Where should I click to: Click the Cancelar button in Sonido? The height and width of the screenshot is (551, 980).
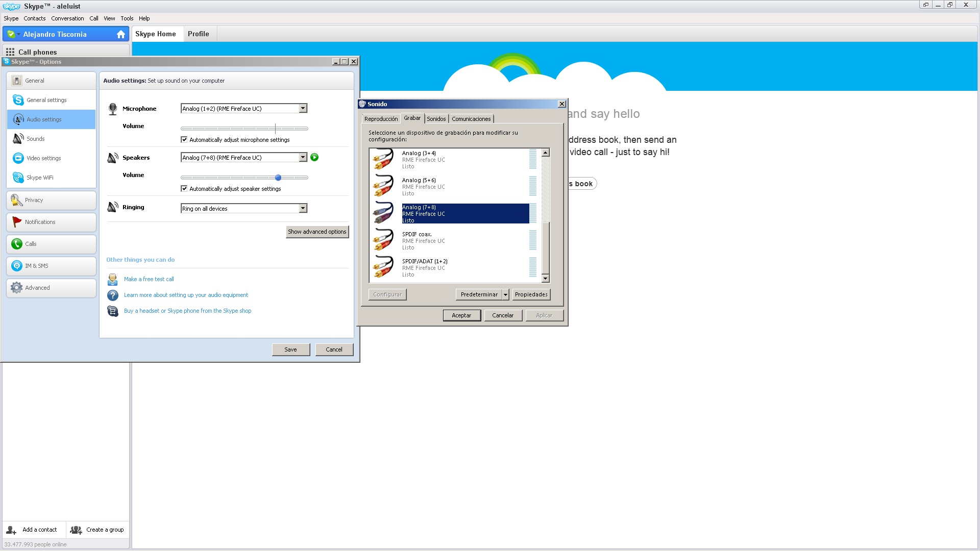click(x=503, y=315)
